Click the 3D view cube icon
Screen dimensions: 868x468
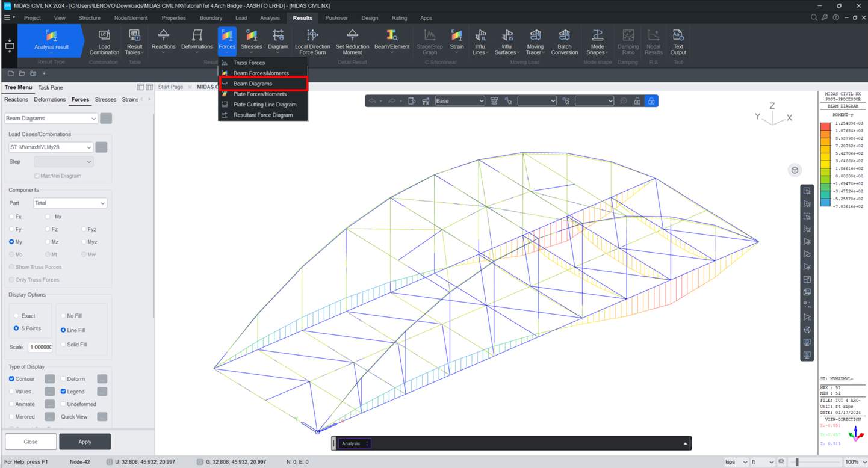[795, 170]
